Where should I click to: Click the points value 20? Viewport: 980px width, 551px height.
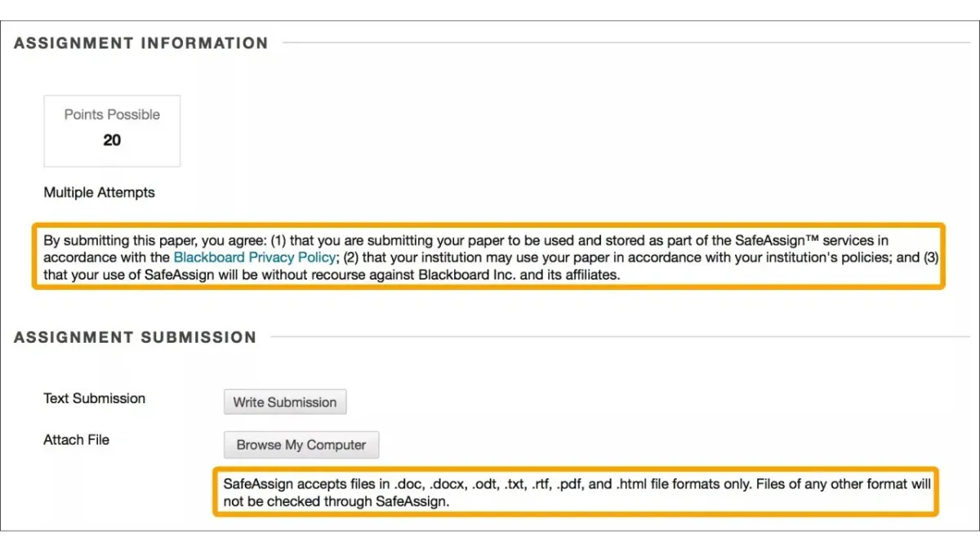[112, 140]
